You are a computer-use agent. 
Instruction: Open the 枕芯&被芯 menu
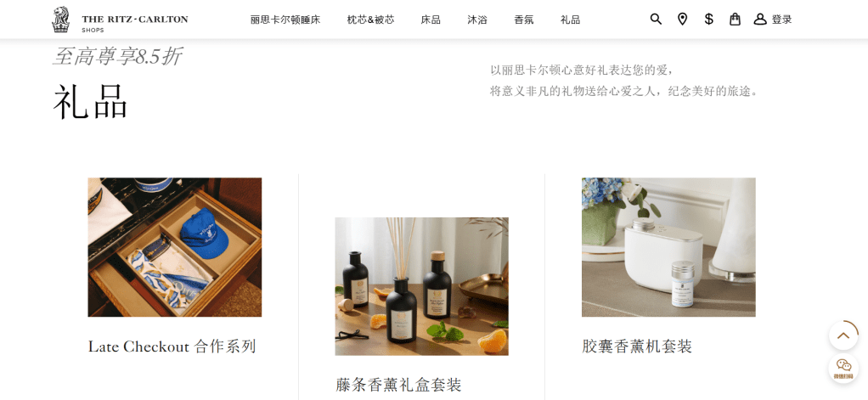coord(370,20)
